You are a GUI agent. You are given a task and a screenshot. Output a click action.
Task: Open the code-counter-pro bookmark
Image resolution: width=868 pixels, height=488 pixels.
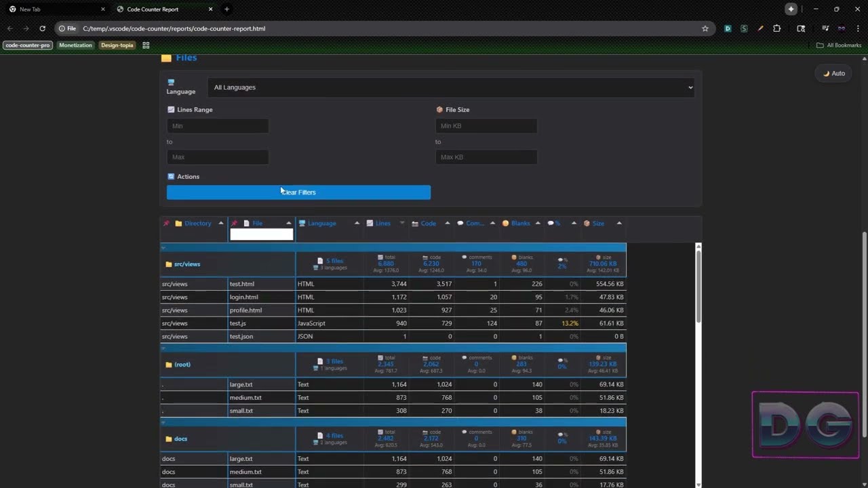(x=28, y=45)
